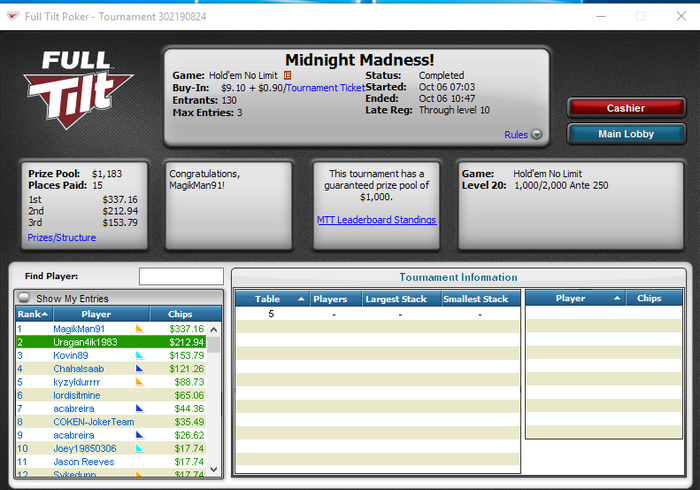The width and height of the screenshot is (700, 490).
Task: Click the $65.06 payout for lordisitmine
Action: pyautogui.click(x=189, y=395)
